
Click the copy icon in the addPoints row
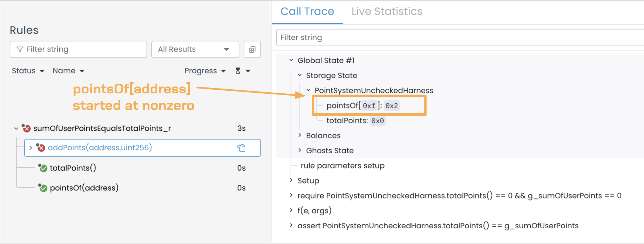241,148
